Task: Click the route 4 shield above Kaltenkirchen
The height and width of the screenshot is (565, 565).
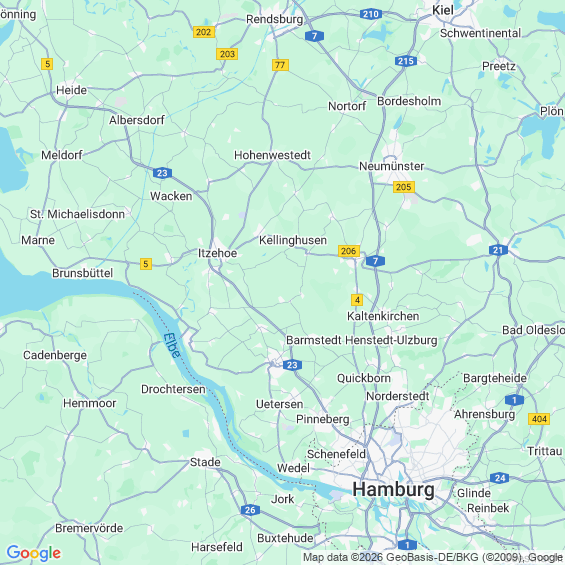Action: point(357,300)
